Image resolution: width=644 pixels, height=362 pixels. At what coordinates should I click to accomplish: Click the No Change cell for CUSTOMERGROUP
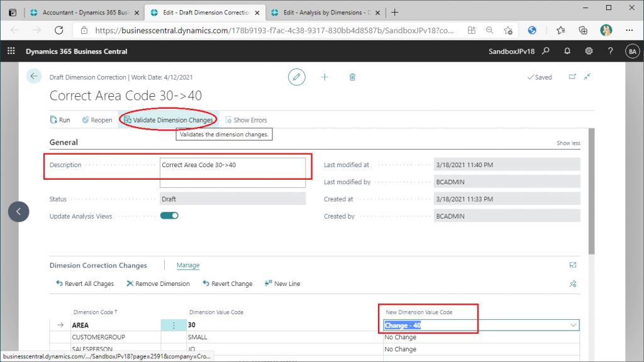click(481, 337)
